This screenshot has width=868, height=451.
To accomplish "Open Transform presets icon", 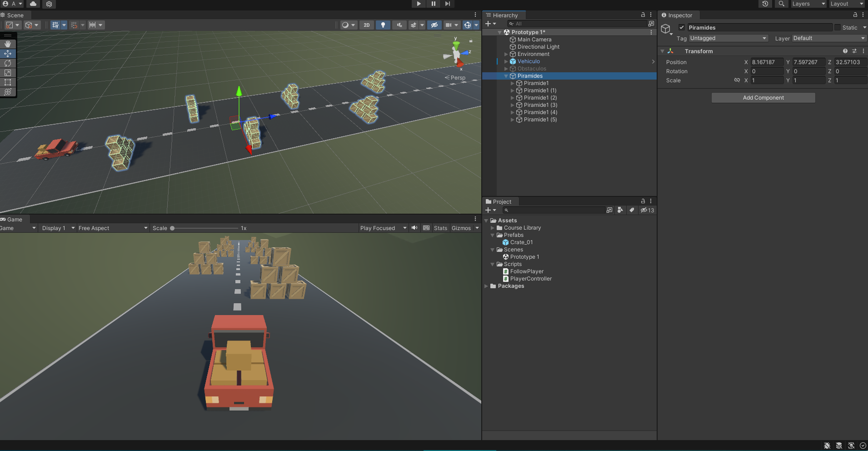I will (854, 51).
